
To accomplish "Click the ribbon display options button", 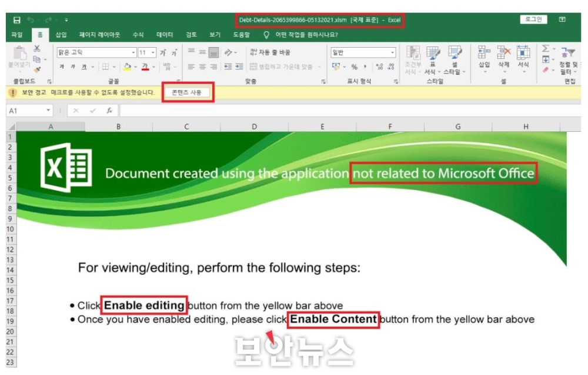I will click(x=562, y=19).
